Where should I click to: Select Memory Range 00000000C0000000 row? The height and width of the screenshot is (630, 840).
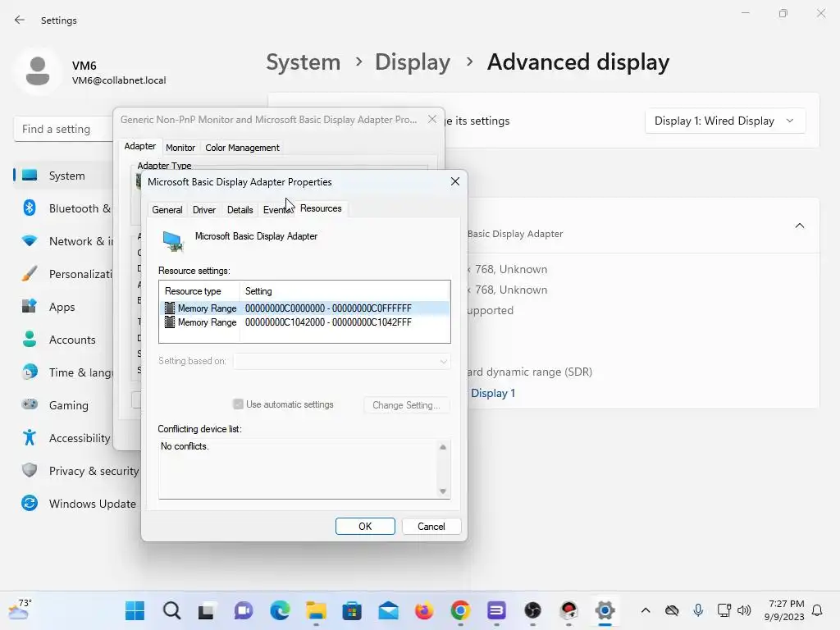(305, 308)
